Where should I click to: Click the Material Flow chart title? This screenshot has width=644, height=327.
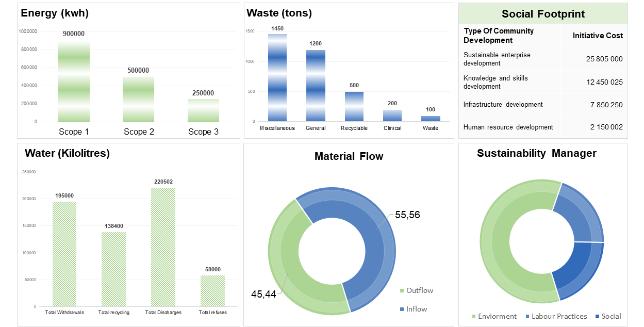tap(349, 156)
